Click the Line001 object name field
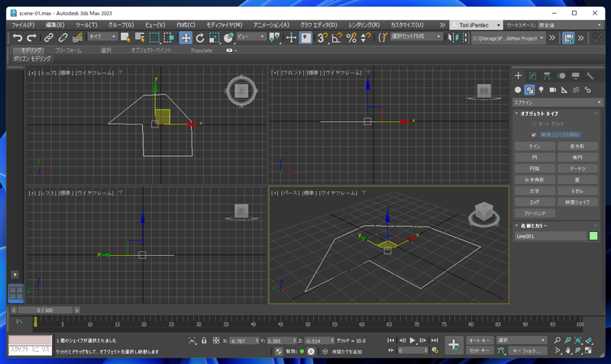 (x=551, y=236)
